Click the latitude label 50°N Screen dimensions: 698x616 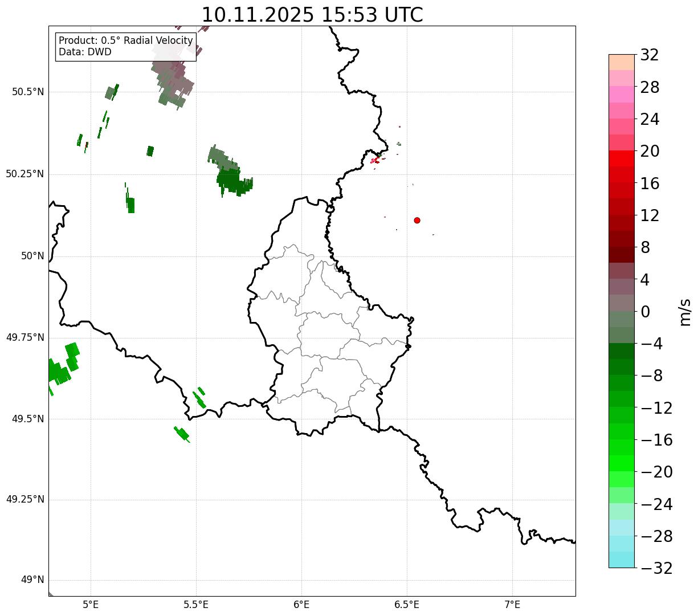(x=32, y=256)
